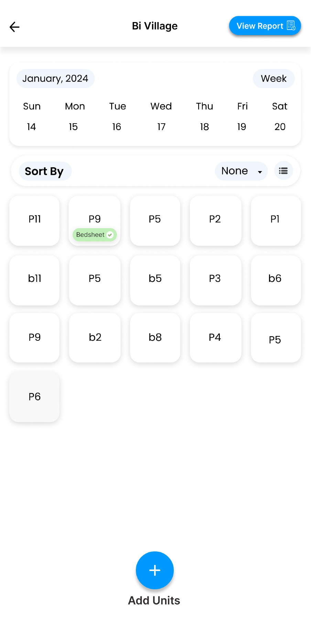
Task: Open the January, 2024 month picker
Action: [x=55, y=78]
